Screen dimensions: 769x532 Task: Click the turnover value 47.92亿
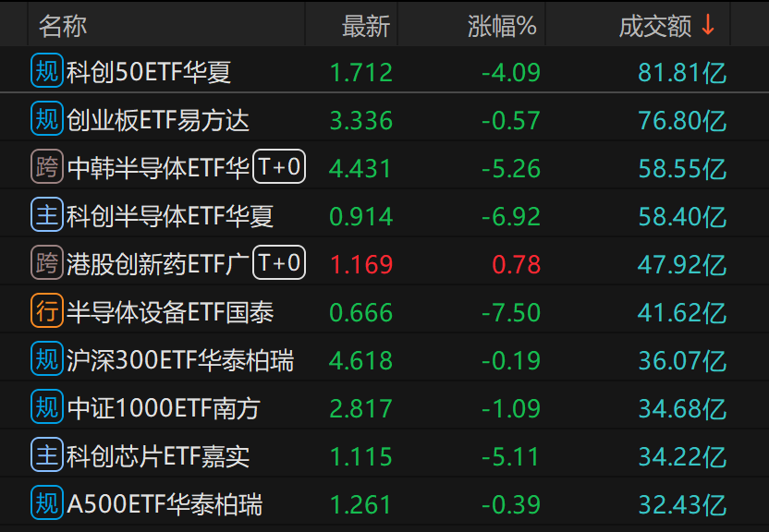click(682, 264)
